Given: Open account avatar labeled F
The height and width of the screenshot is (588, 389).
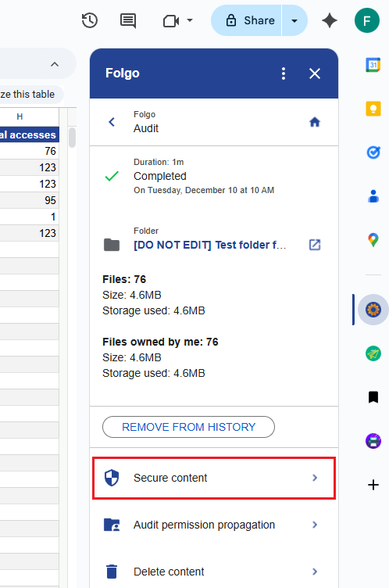Looking at the screenshot, I should coord(367,20).
